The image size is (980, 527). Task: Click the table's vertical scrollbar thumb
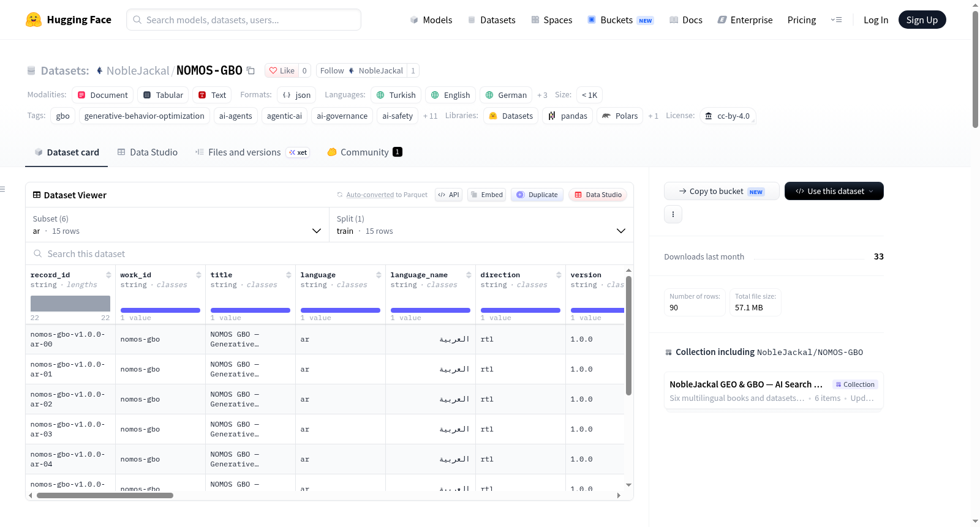pyautogui.click(x=628, y=335)
